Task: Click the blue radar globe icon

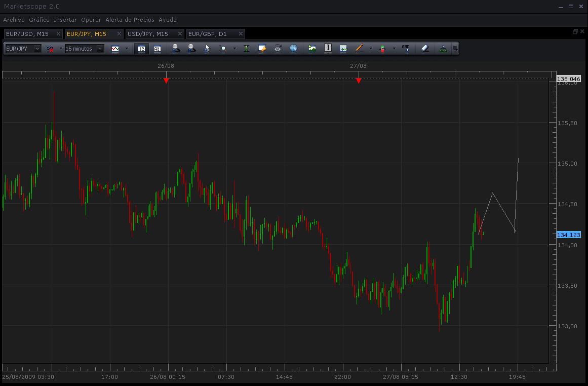Action: pyautogui.click(x=293, y=49)
